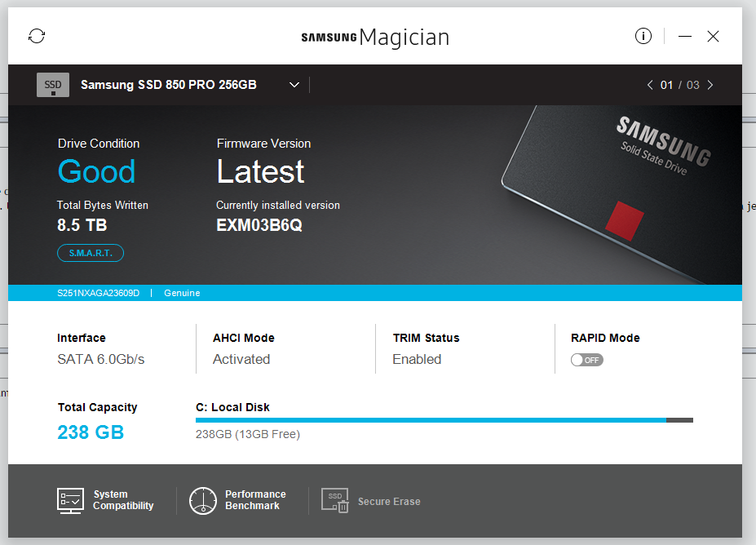
Task: Click the Latest firmware status text
Action: [260, 171]
